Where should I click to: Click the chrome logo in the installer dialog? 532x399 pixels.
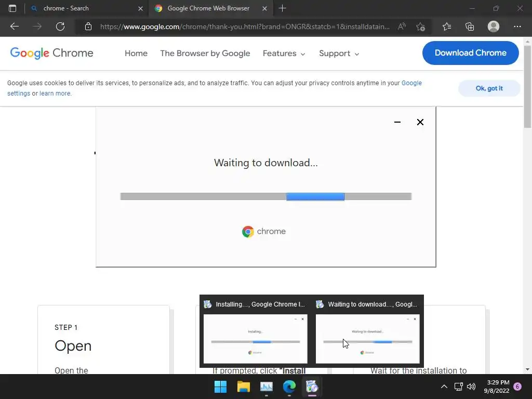click(x=264, y=231)
